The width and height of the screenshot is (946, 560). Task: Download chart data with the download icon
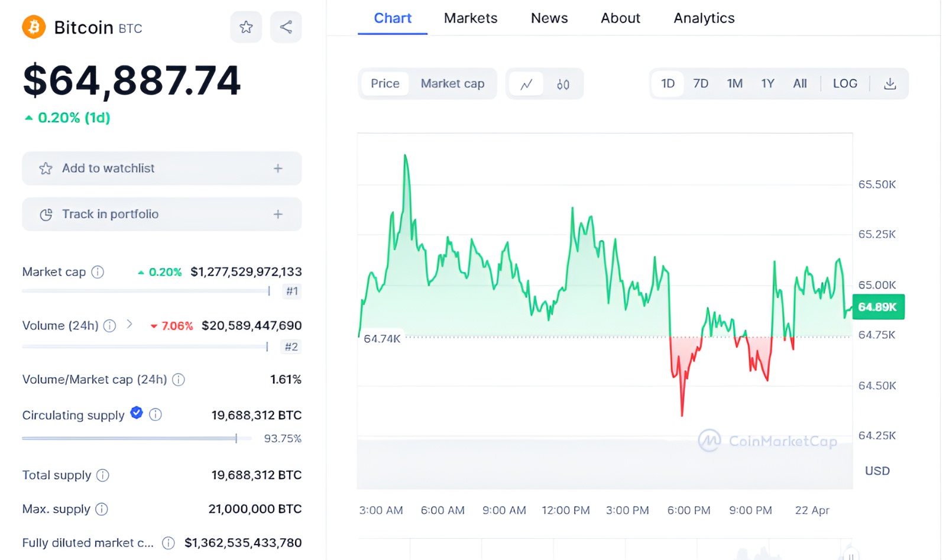pos(890,84)
